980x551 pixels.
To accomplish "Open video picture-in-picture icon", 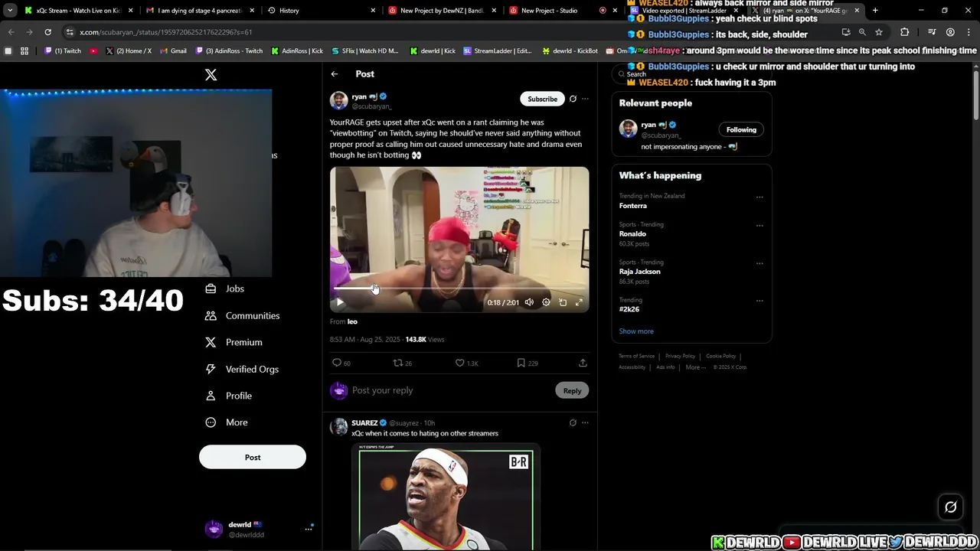I will [x=563, y=302].
